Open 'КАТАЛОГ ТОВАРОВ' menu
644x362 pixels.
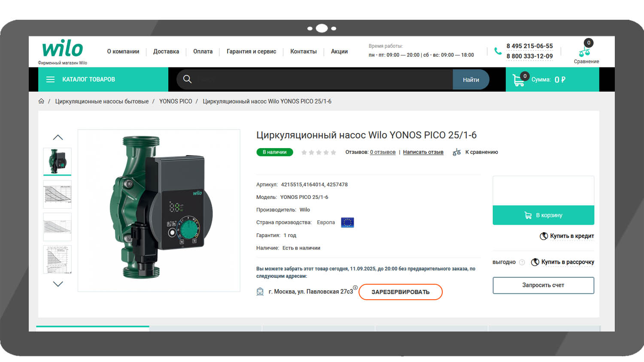coord(103,79)
